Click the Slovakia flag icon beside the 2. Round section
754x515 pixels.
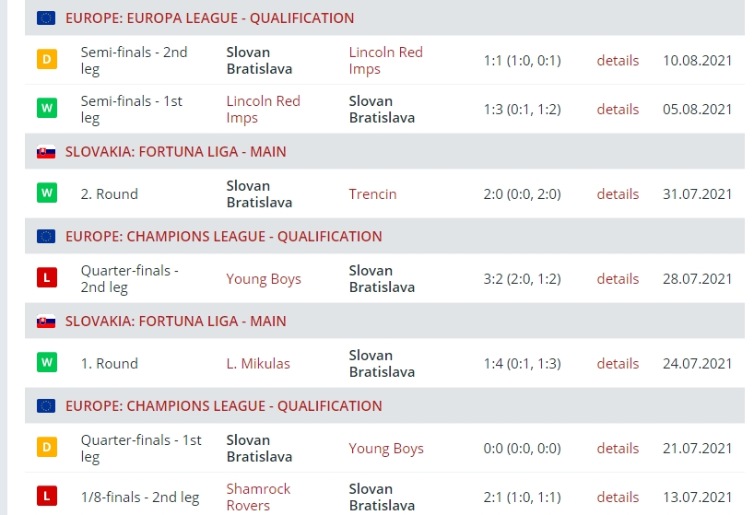46,152
